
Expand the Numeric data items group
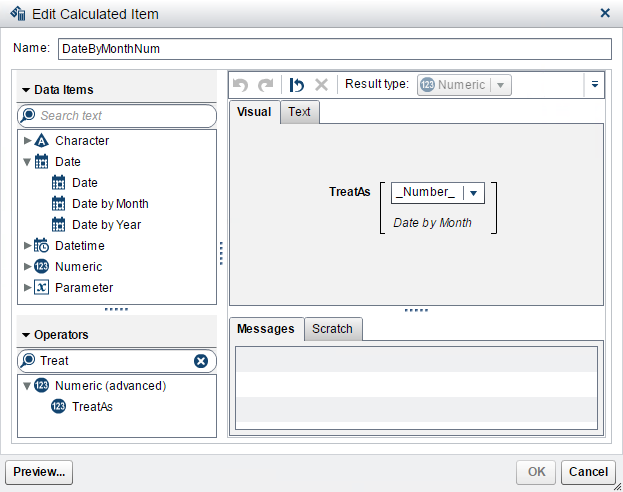pos(27,267)
